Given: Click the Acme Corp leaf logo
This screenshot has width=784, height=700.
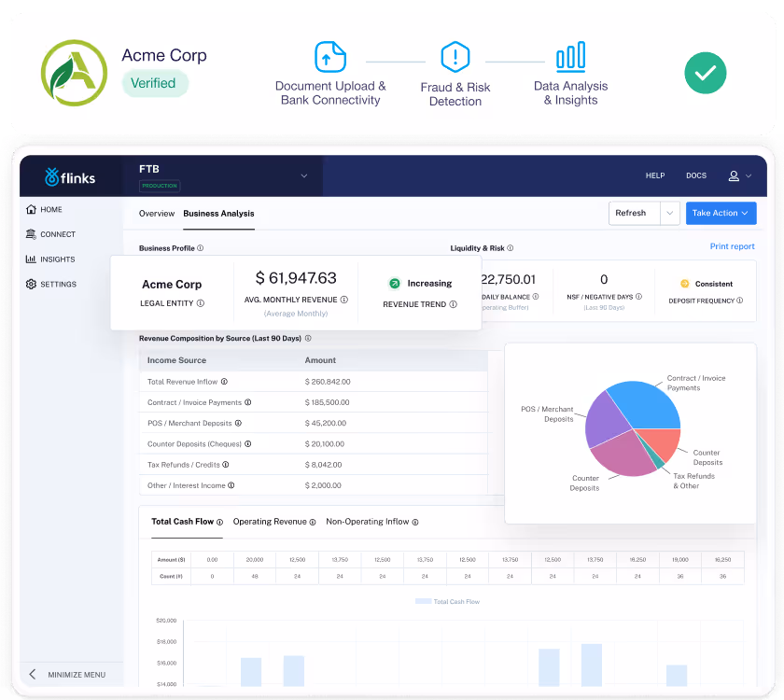Looking at the screenshot, I should tap(74, 73).
